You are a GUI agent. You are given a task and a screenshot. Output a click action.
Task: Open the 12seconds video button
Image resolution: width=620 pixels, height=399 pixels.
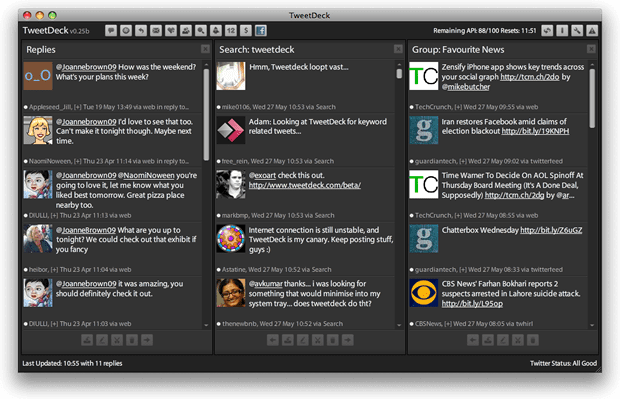pos(231,30)
